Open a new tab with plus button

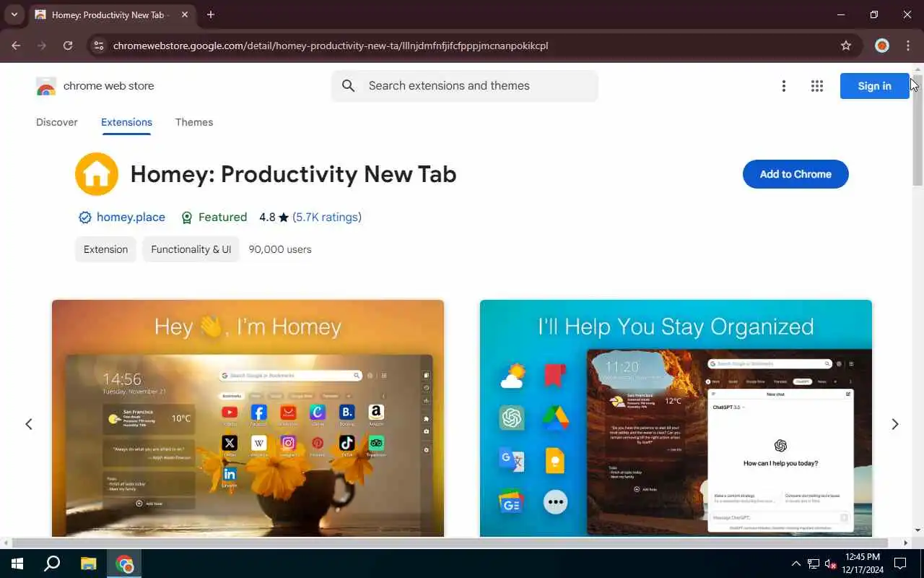(211, 14)
